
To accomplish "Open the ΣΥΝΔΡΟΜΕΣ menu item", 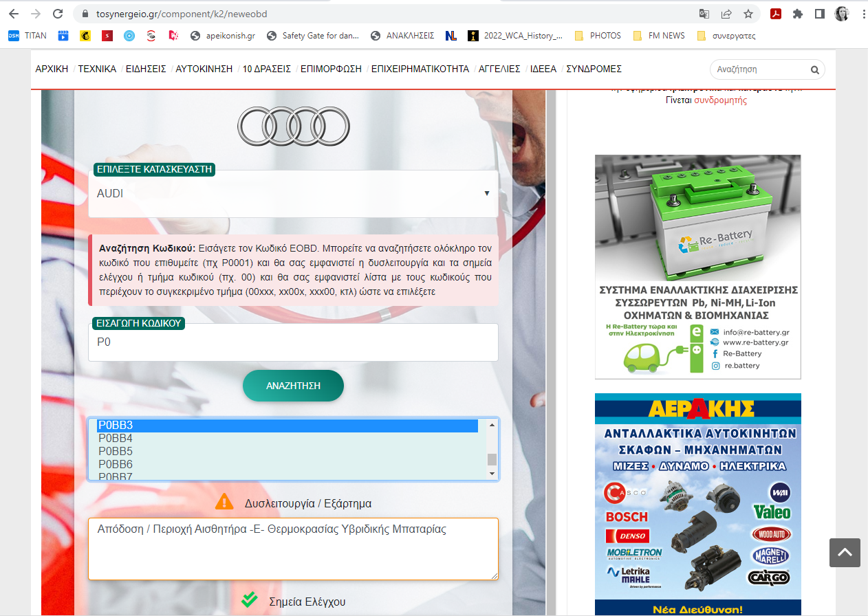I will (x=594, y=69).
